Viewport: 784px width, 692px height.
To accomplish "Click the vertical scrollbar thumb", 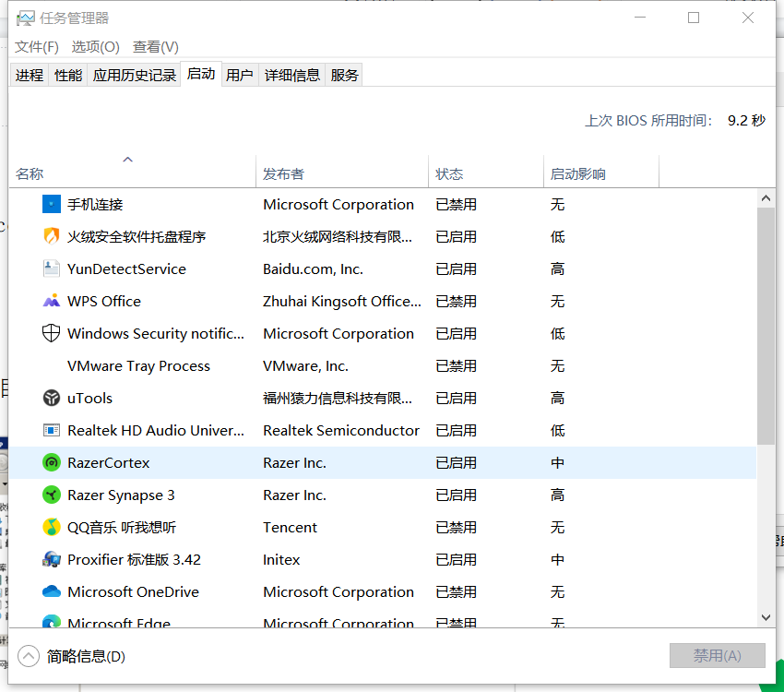I will pyautogui.click(x=766, y=326).
